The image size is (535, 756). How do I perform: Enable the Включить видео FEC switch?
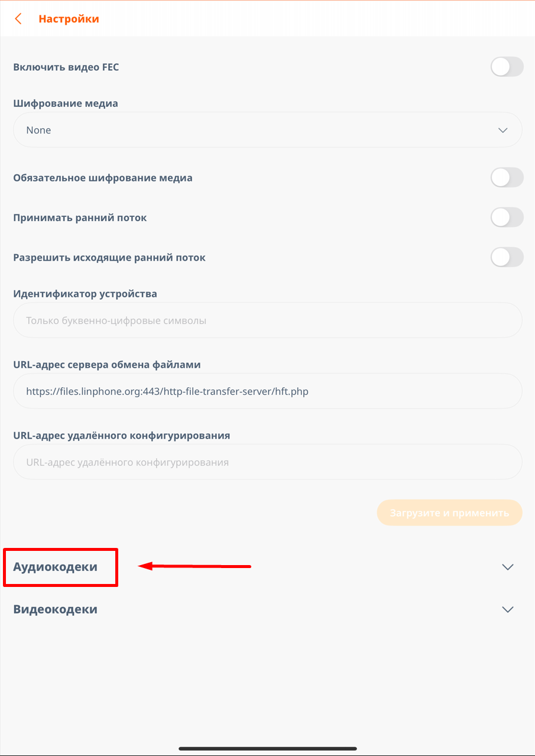click(x=507, y=67)
